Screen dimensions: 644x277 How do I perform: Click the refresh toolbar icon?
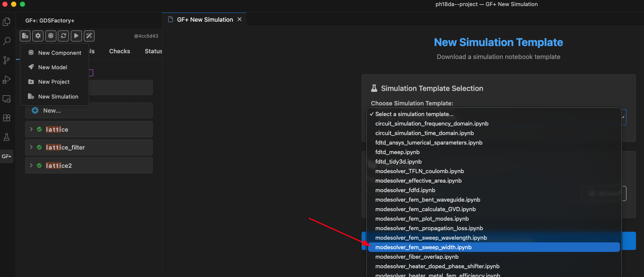pyautogui.click(x=64, y=36)
